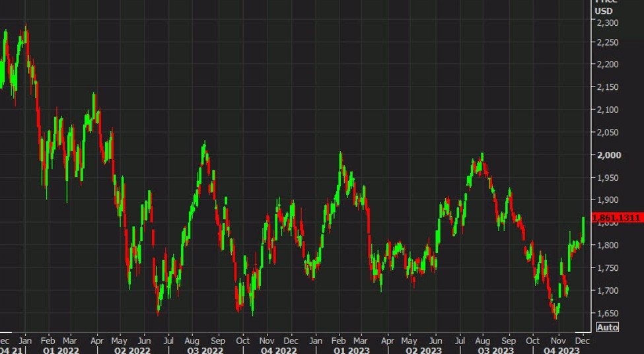The width and height of the screenshot is (644, 354).
Task: Click the Aug month label under Q3 2023
Action: 482,341
